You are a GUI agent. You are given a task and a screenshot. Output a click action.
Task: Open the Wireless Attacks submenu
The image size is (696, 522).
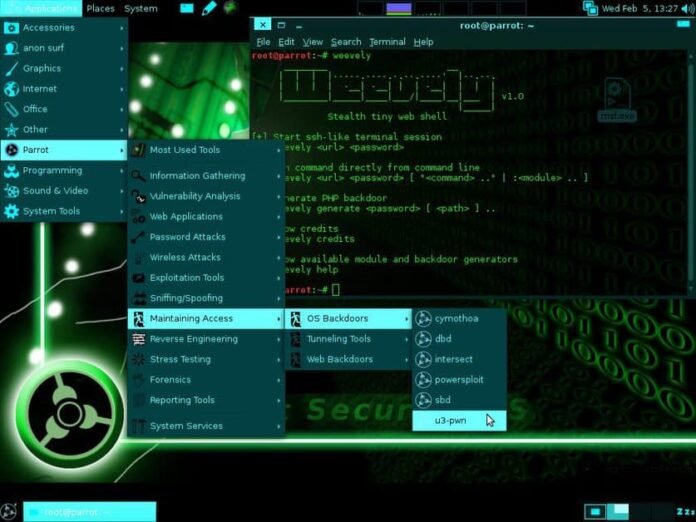coord(206,257)
